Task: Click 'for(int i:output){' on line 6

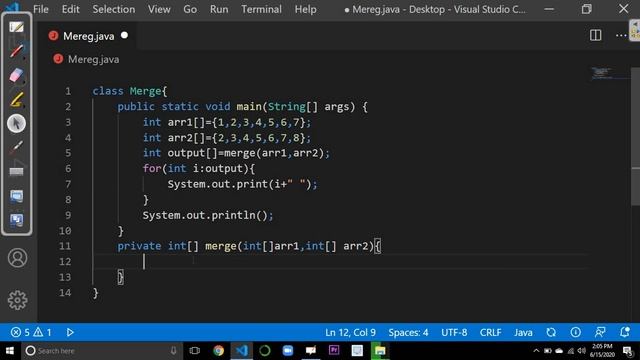Action: pyautogui.click(x=199, y=168)
